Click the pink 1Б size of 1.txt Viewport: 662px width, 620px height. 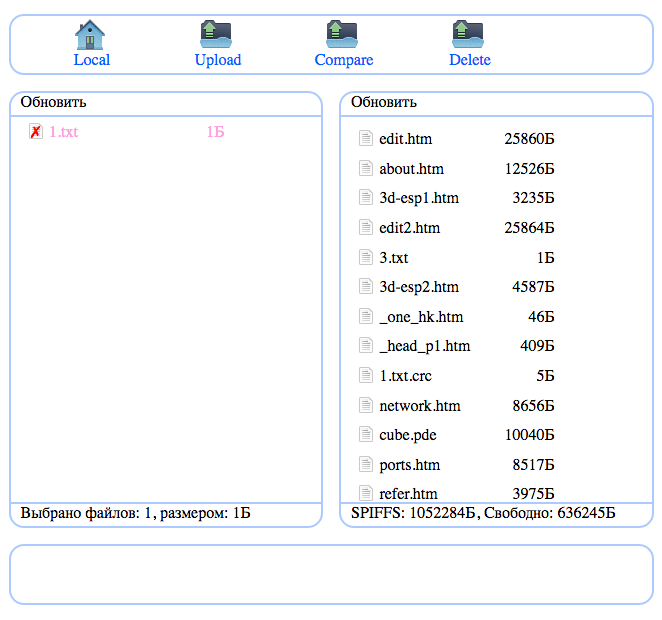pos(215,132)
